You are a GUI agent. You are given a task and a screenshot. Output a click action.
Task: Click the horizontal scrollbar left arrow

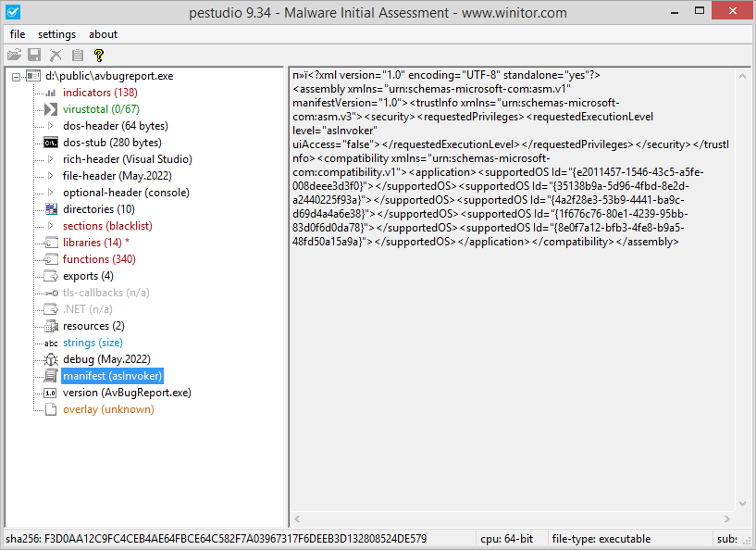click(x=297, y=519)
